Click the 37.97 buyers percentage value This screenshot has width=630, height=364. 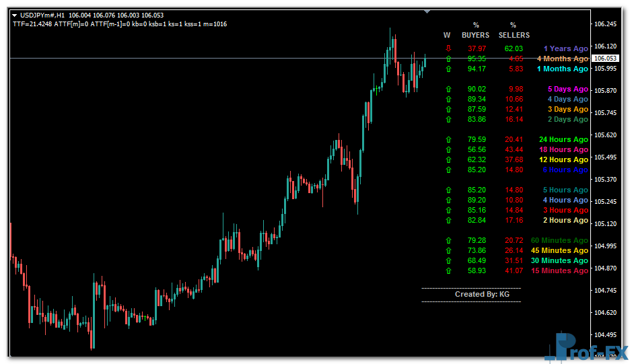click(x=477, y=48)
